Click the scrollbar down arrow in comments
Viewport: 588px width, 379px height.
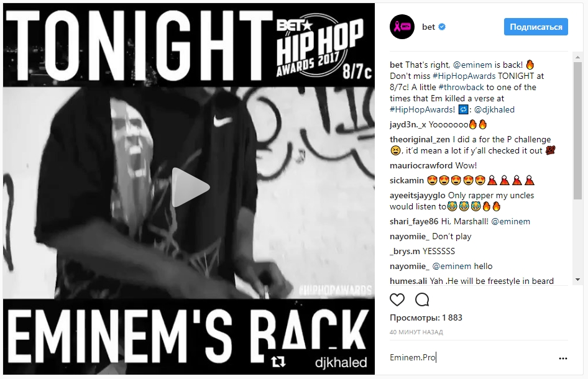(x=577, y=280)
